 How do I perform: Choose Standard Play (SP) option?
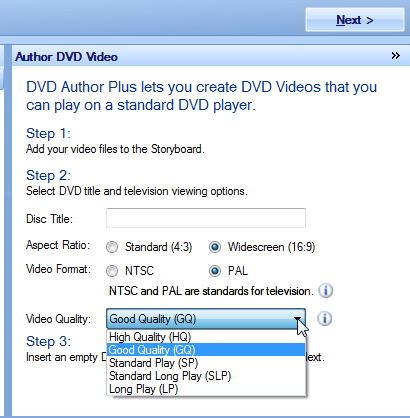pos(206,363)
